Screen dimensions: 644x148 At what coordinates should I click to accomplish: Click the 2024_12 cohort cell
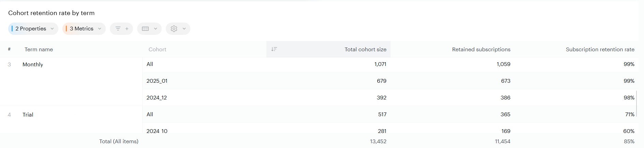click(157, 98)
